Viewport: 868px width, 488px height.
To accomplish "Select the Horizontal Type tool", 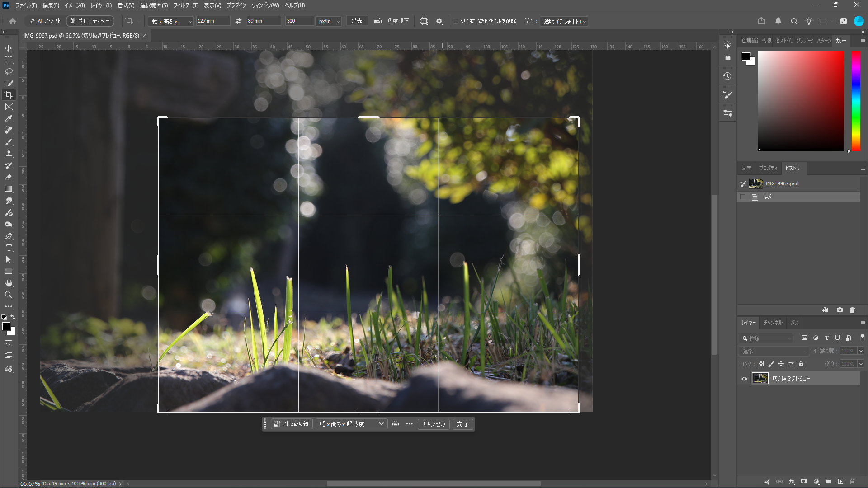I will pos(9,248).
